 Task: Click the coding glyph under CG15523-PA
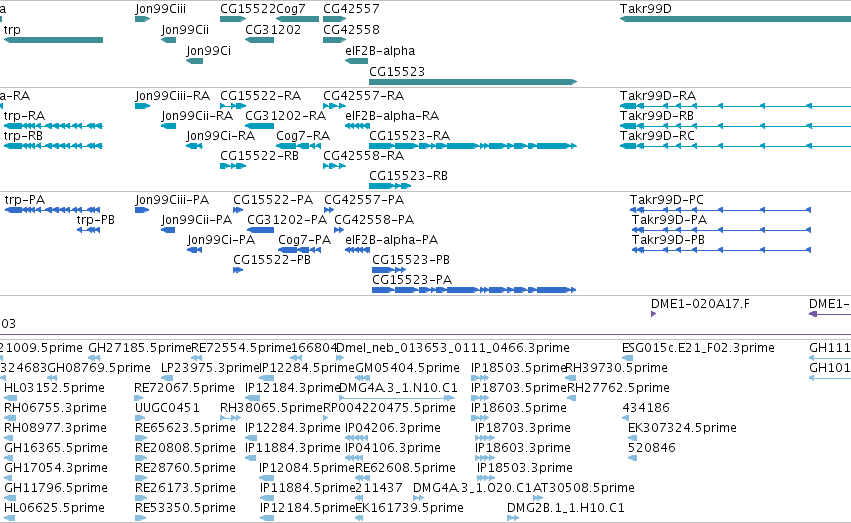[x=474, y=290]
